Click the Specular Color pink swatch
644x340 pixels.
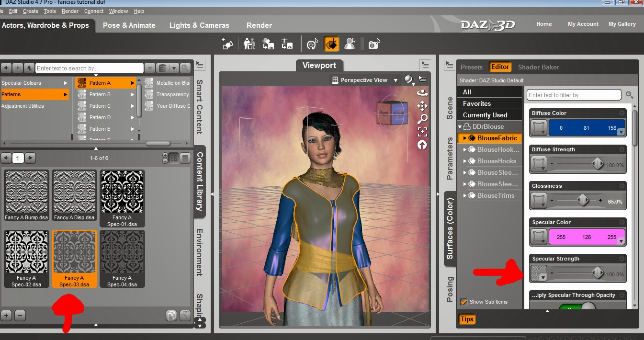[587, 238]
